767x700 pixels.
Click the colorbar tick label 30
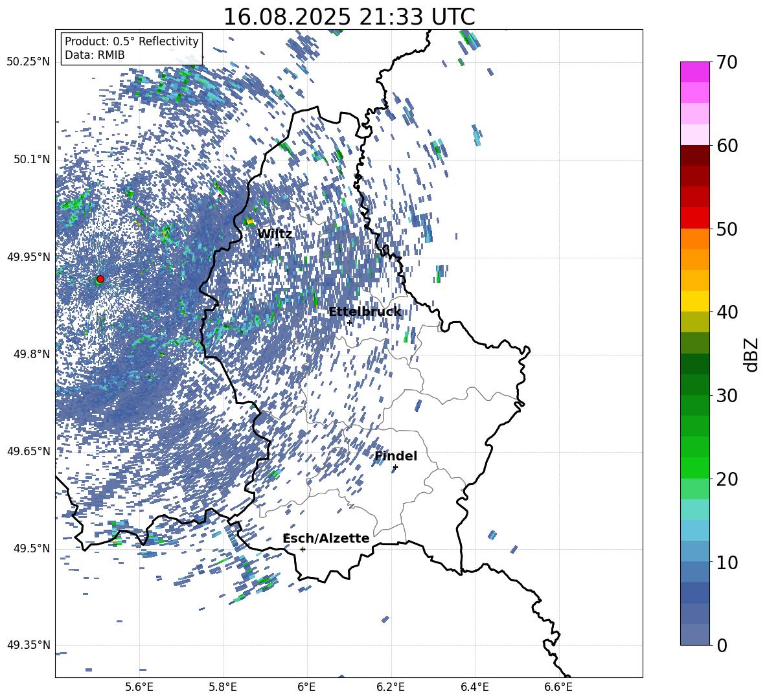pyautogui.click(x=727, y=396)
